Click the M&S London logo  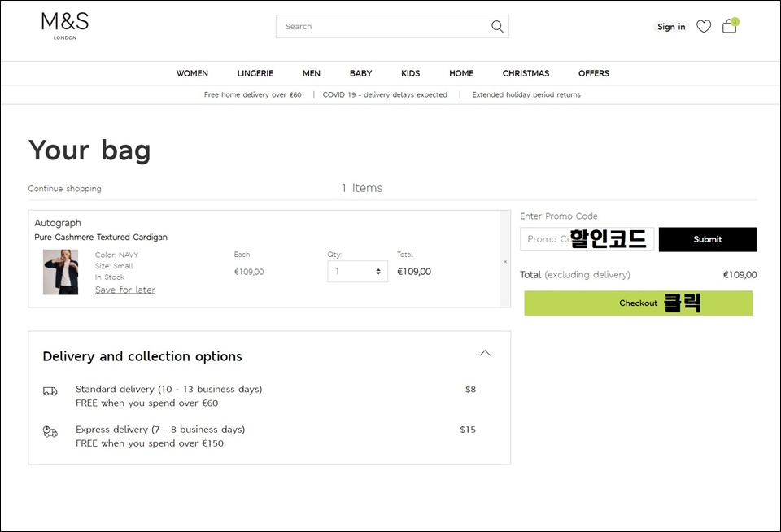click(65, 26)
